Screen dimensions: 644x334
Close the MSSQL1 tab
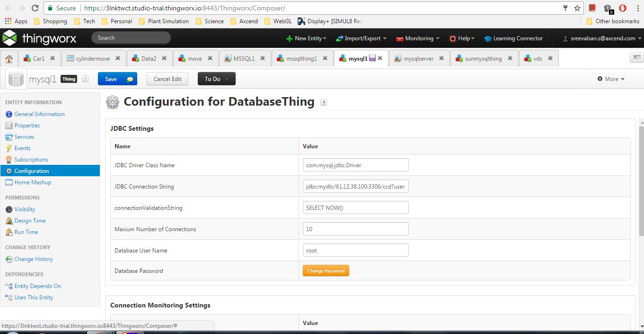point(263,58)
